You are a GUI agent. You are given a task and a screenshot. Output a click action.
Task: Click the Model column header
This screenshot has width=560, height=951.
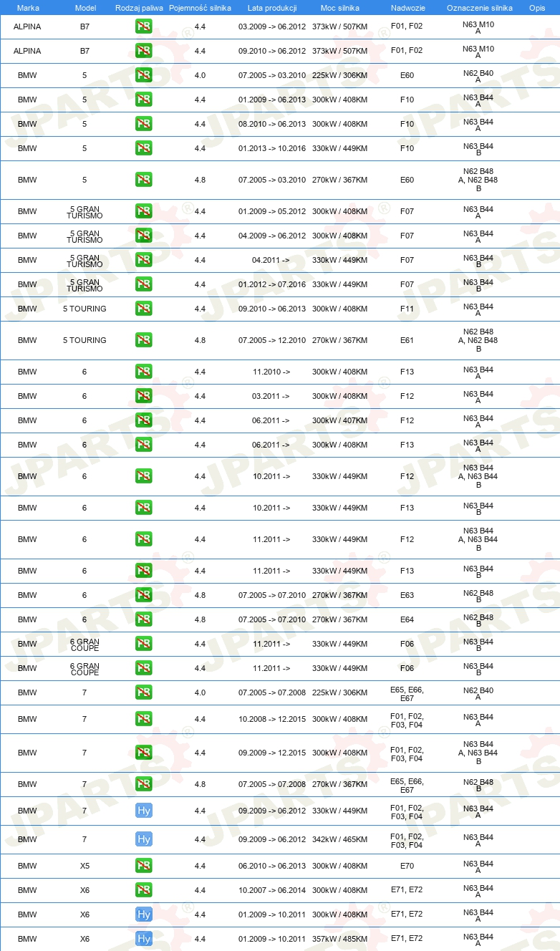click(x=85, y=8)
